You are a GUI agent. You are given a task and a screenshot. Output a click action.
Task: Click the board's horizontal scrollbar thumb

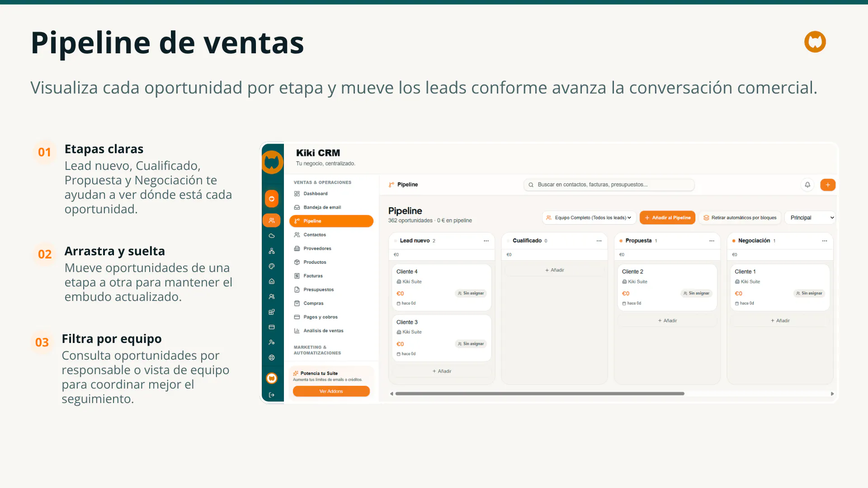click(x=540, y=394)
